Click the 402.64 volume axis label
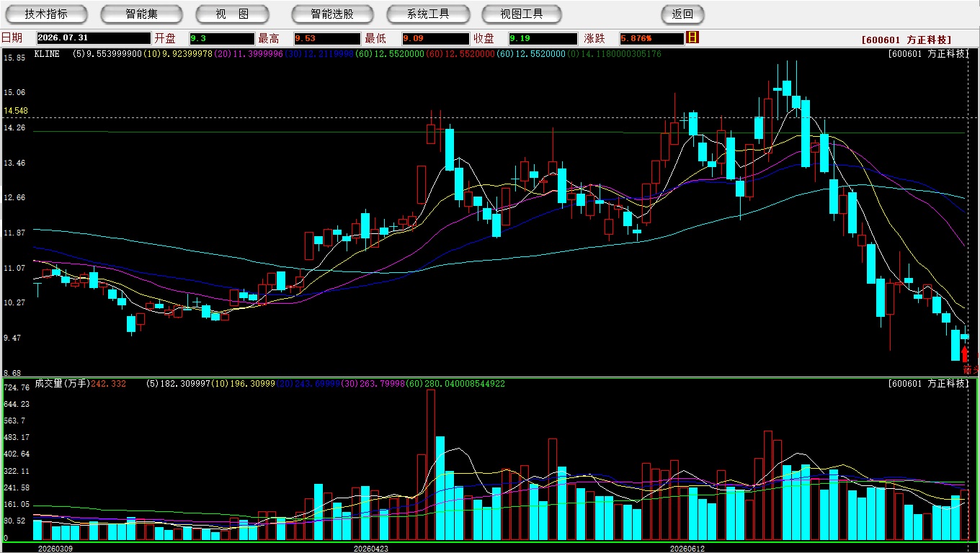Viewport: 980px width, 553px height. click(16, 454)
